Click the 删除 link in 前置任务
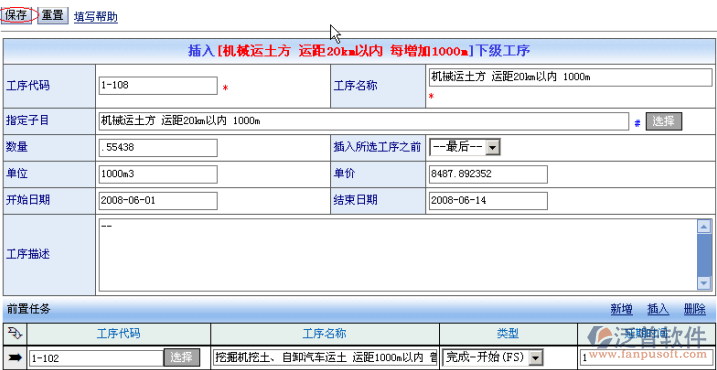Screen dimensions: 717x370 pos(695,310)
